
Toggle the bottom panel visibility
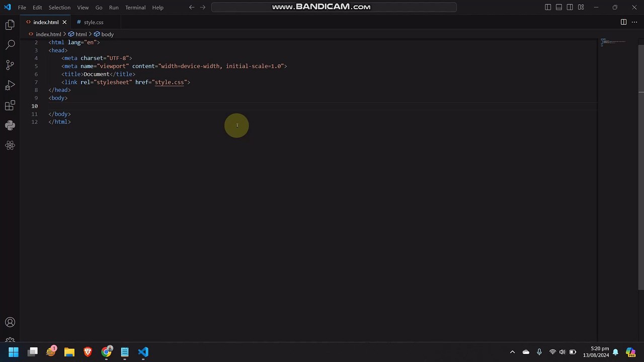(x=559, y=8)
